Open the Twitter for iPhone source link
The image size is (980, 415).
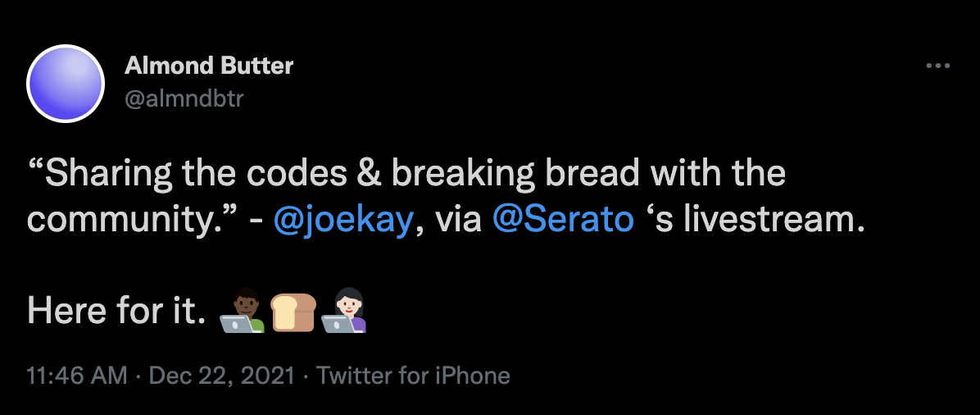point(413,376)
